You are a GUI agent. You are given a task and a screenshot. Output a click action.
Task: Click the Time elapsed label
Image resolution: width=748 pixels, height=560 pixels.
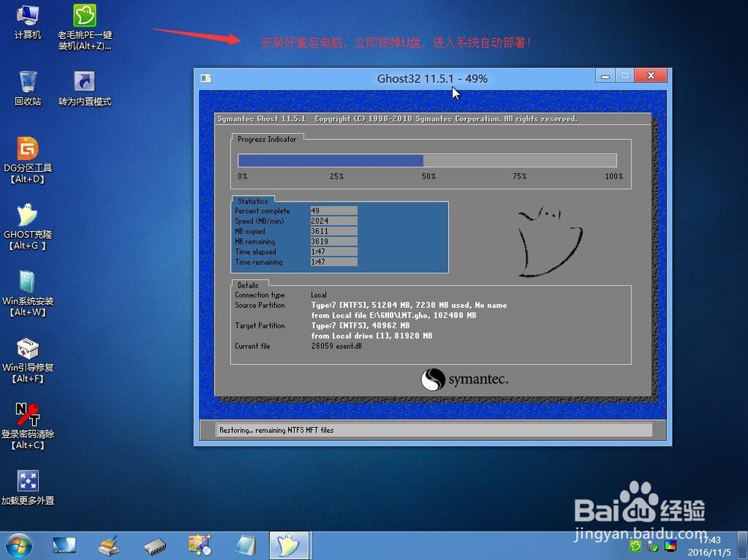(255, 252)
